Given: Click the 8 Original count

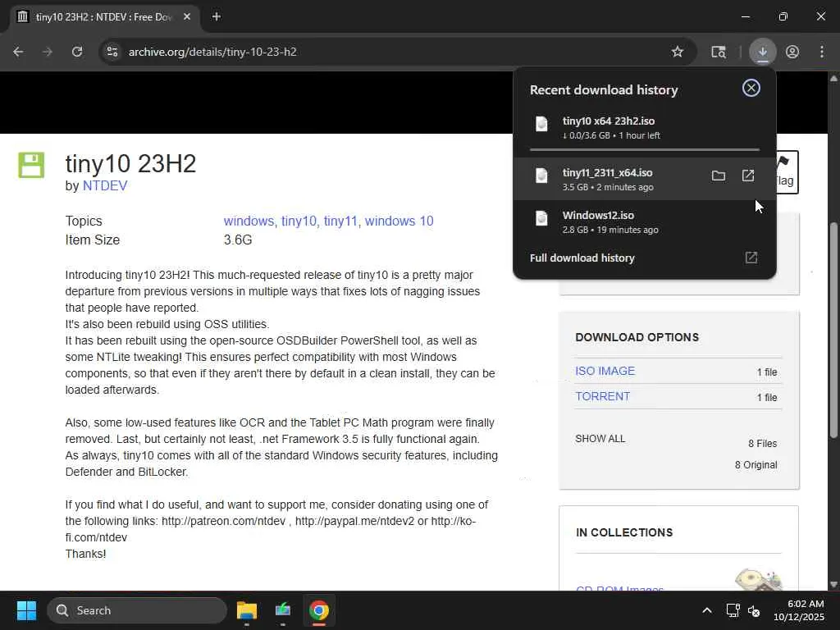Looking at the screenshot, I should (x=756, y=465).
